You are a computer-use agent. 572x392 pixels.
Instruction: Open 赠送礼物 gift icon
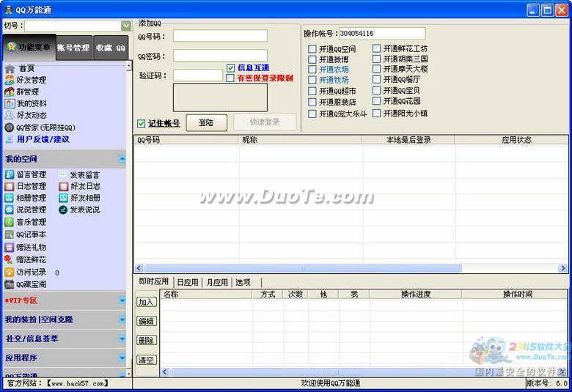click(x=10, y=247)
